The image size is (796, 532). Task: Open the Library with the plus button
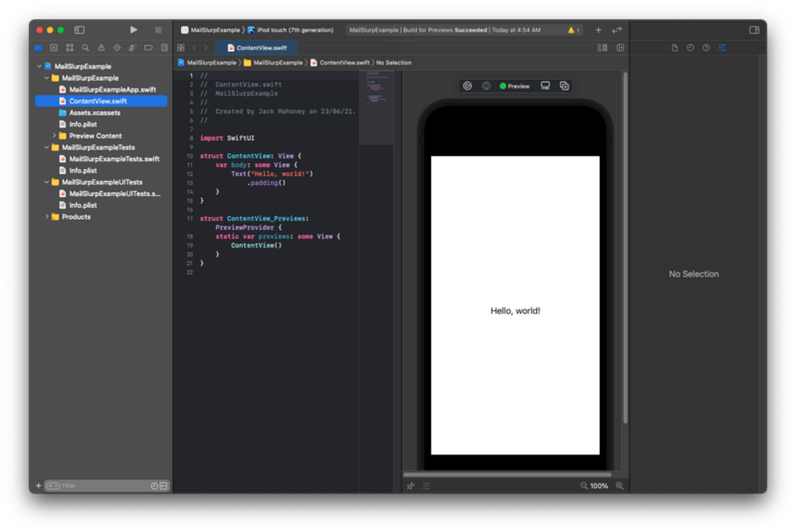[x=598, y=30]
